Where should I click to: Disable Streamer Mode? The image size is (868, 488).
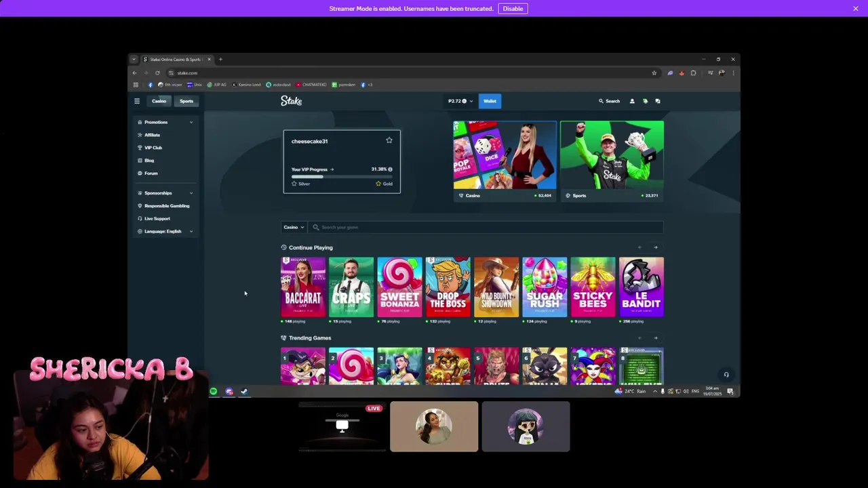(513, 8)
